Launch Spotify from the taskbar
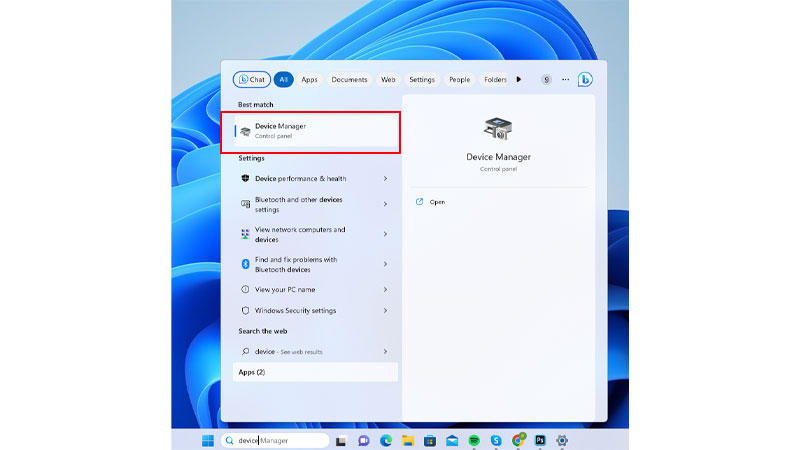Image resolution: width=800 pixels, height=450 pixels. [474, 440]
